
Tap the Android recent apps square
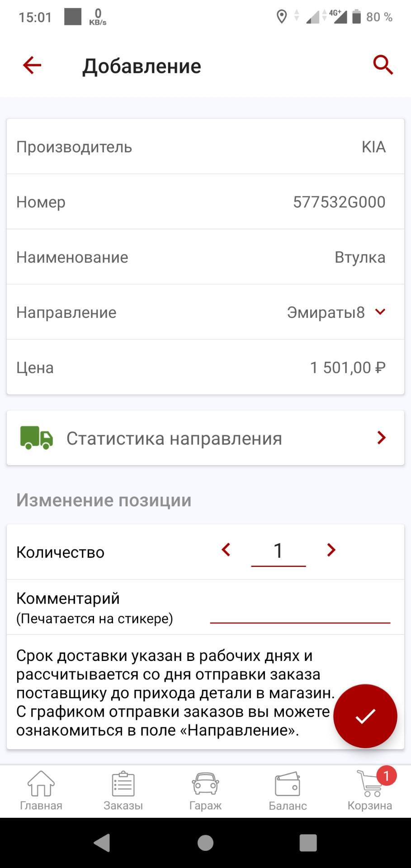(308, 843)
